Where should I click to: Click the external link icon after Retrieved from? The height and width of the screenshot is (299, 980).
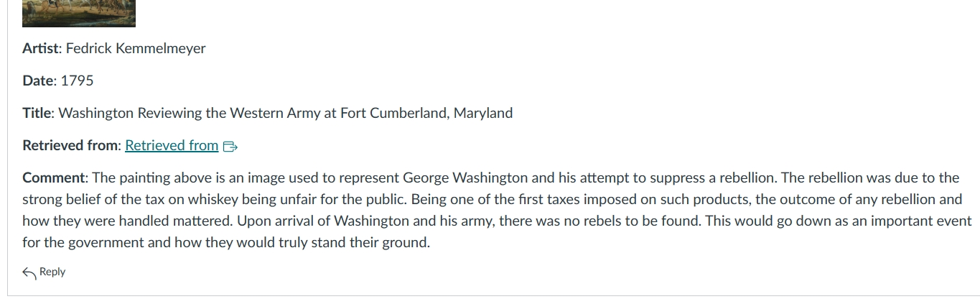[230, 147]
